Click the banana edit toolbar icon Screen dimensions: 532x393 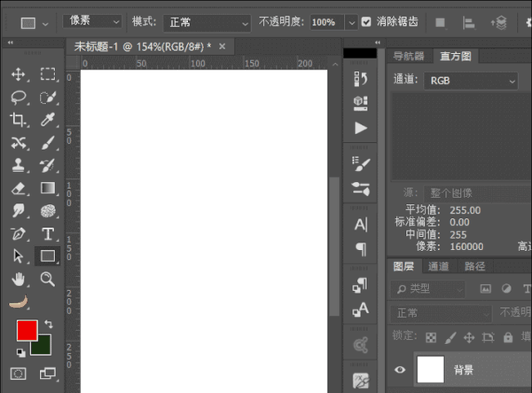click(x=19, y=302)
